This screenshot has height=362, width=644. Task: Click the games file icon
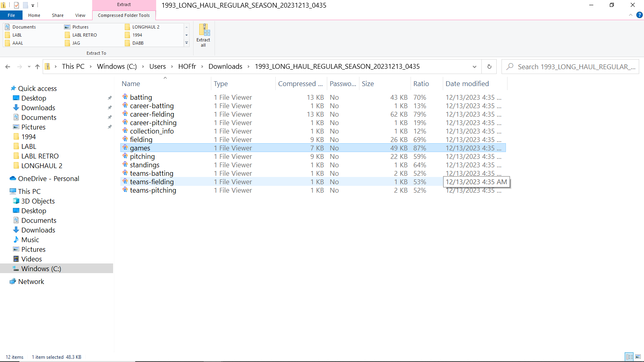[x=125, y=148]
